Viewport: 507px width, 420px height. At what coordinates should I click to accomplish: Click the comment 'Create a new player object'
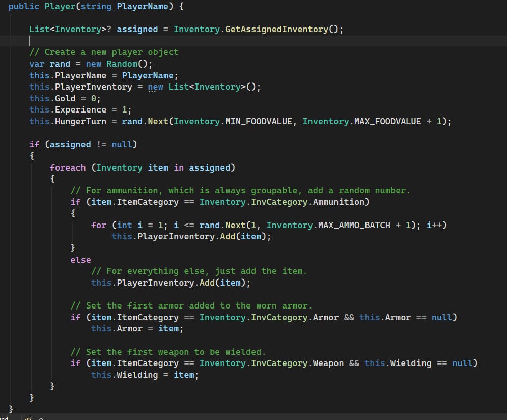[104, 52]
